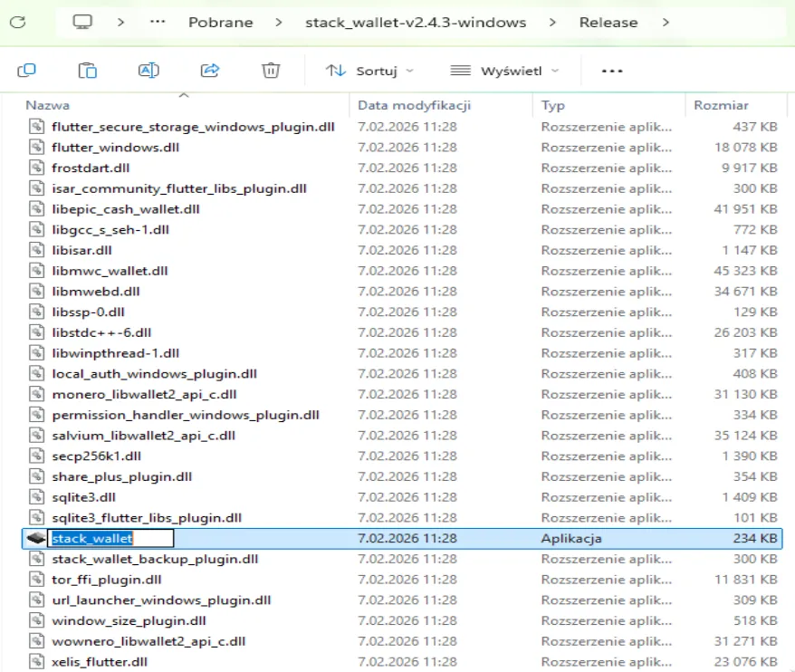Select libgcc_s_seh-1.dll file
Image resolution: width=795 pixels, height=672 pixels.
click(x=110, y=230)
